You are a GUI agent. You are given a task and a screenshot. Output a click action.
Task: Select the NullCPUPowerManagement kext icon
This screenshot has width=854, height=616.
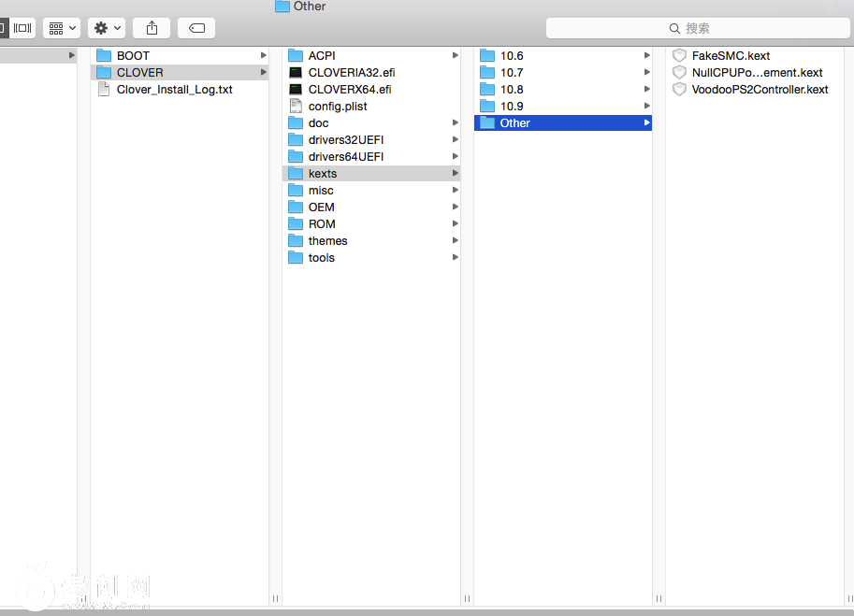point(679,73)
